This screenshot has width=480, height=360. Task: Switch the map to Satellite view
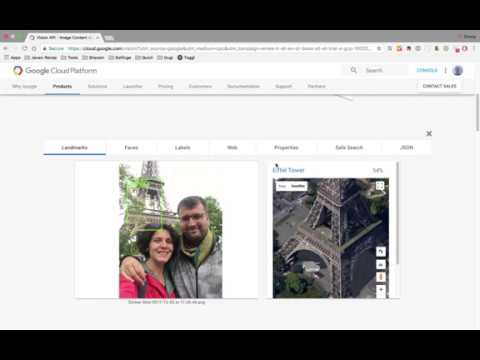(x=298, y=186)
